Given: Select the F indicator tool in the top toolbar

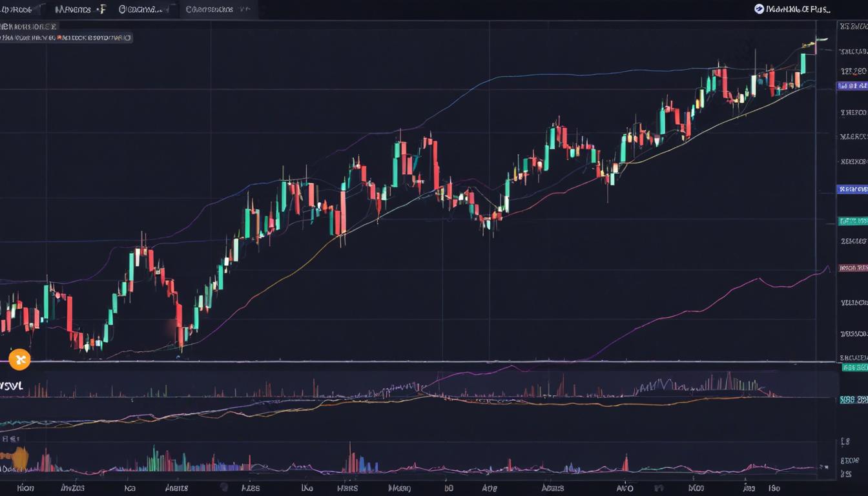Looking at the screenshot, I should [x=101, y=8].
